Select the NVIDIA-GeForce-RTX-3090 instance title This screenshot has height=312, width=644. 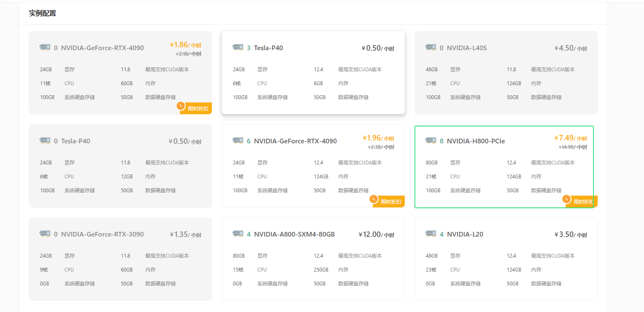[x=102, y=234]
